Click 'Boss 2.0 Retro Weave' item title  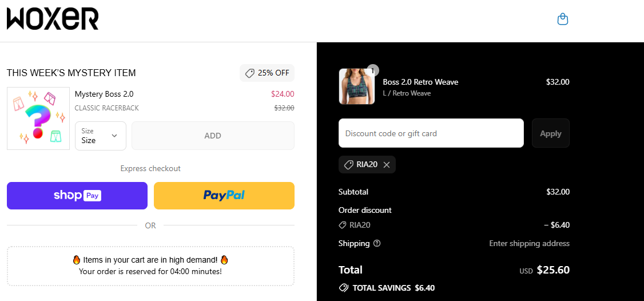420,82
